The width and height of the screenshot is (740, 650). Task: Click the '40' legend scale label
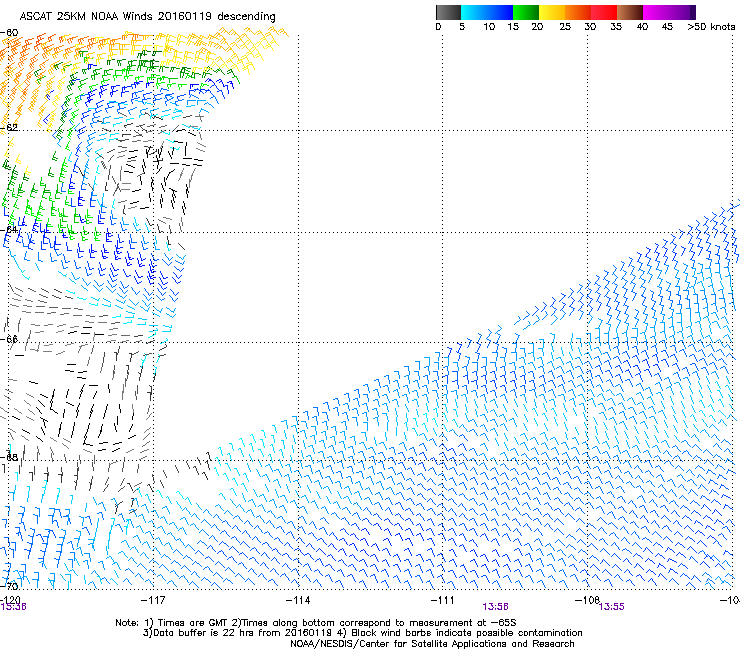(642, 27)
